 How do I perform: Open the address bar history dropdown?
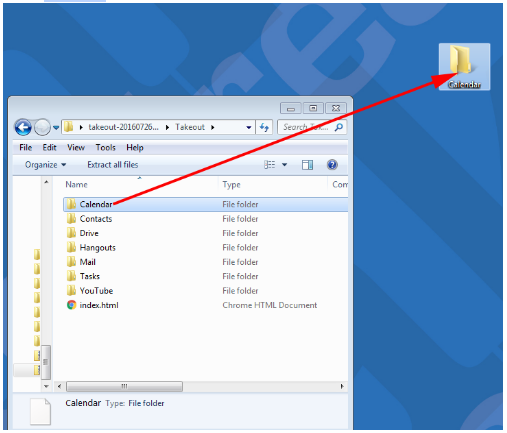point(249,127)
